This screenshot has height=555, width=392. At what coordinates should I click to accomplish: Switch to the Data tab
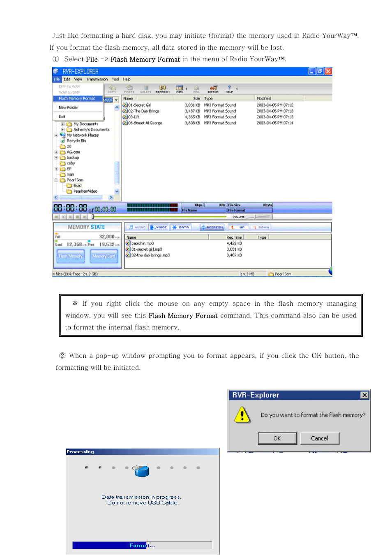[x=181, y=227]
